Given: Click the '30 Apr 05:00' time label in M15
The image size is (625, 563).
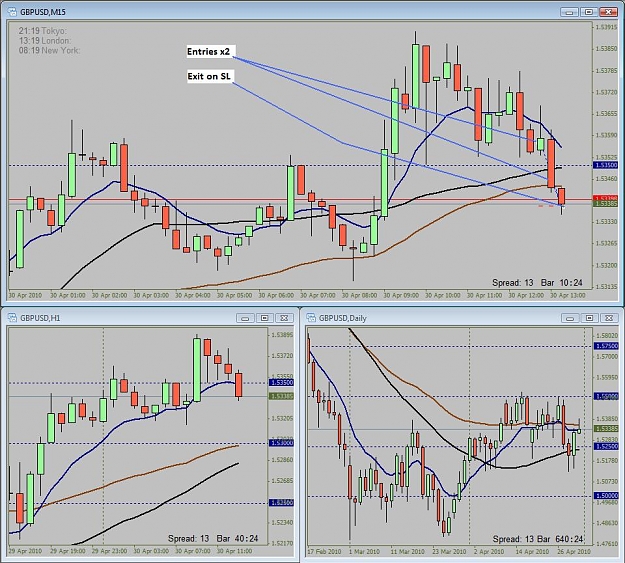Looking at the screenshot, I should click(234, 295).
